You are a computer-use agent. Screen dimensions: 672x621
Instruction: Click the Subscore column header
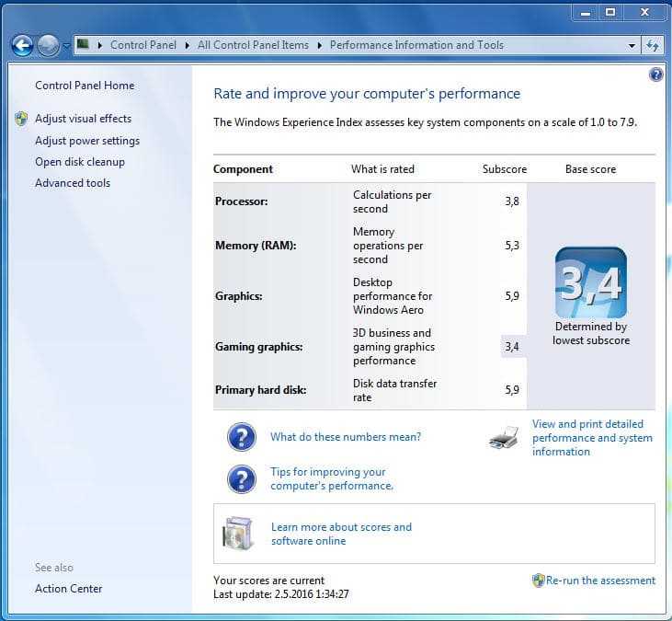[x=505, y=169]
